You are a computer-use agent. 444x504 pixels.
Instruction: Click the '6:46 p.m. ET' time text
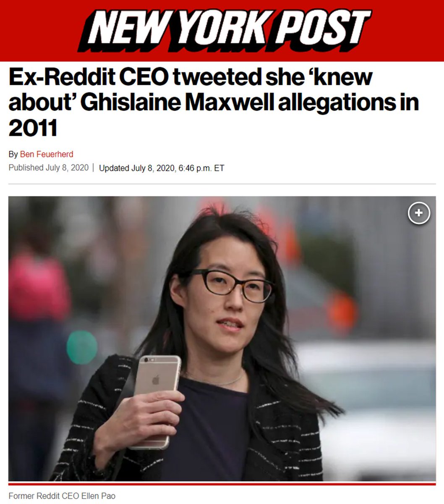[x=201, y=168]
